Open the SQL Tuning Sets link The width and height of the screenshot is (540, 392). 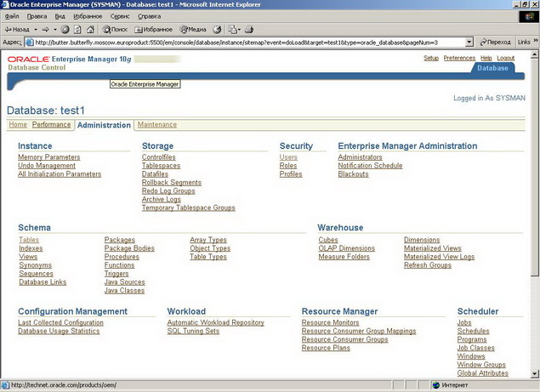coord(193,331)
